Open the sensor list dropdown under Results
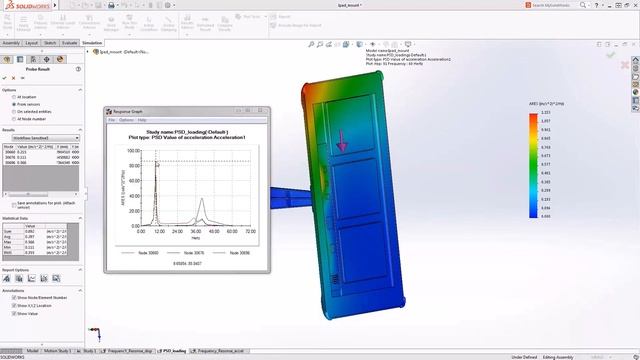The width and height of the screenshot is (640, 360). coord(45,138)
